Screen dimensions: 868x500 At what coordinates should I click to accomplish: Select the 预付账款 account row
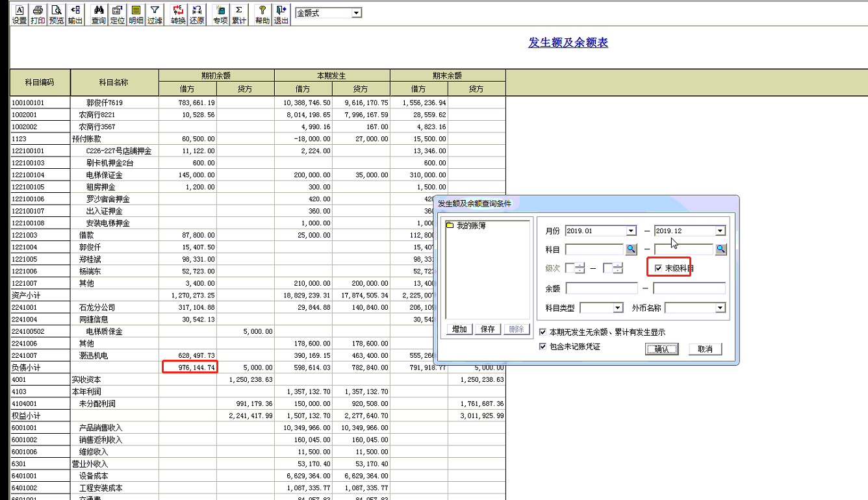[257, 139]
